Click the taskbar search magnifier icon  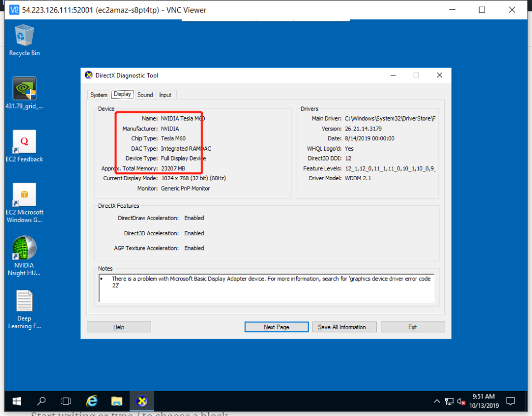point(42,401)
